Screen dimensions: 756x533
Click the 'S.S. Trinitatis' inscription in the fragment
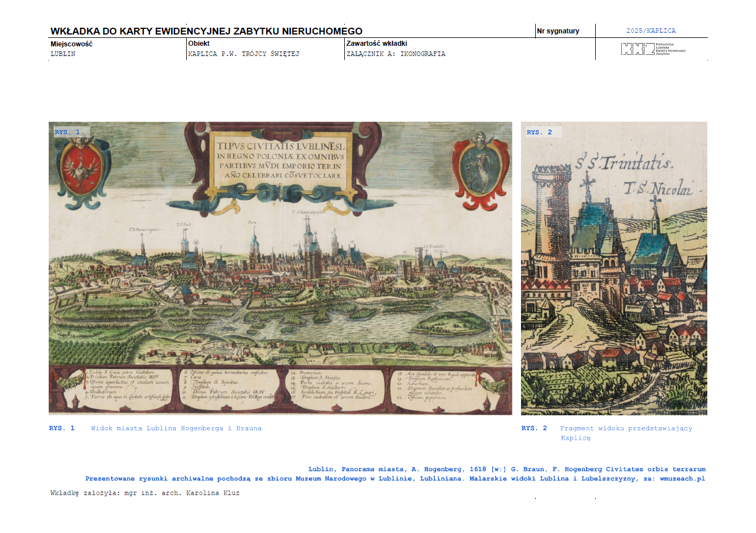[624, 163]
